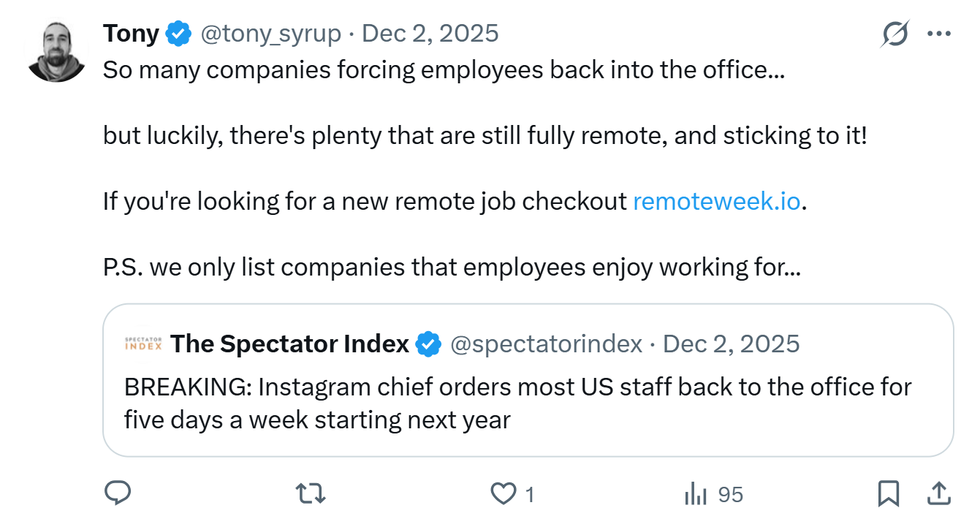Open the share post icon
Screen dimensions: 980x527
click(x=938, y=495)
